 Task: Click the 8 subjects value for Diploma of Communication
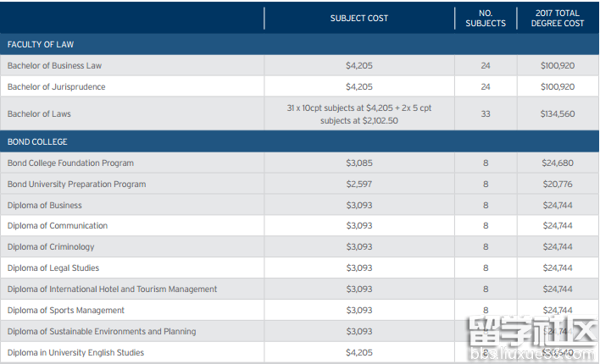point(486,225)
